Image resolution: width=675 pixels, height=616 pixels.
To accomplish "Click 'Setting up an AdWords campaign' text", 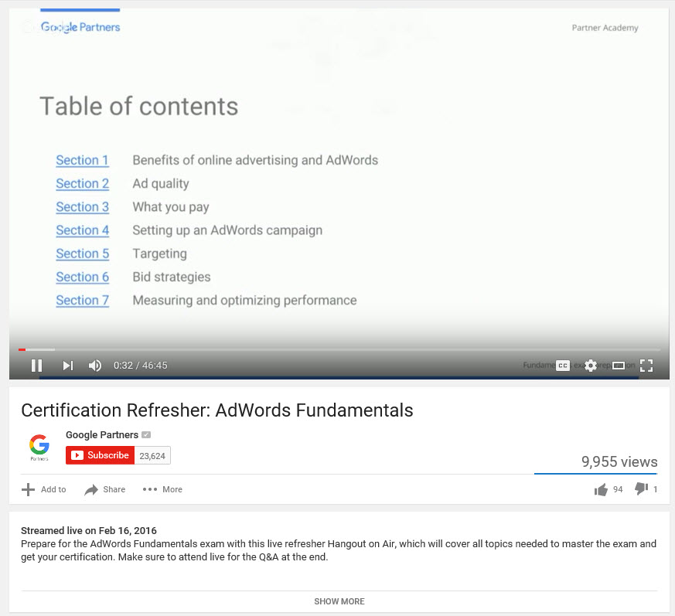I will pyautogui.click(x=227, y=230).
